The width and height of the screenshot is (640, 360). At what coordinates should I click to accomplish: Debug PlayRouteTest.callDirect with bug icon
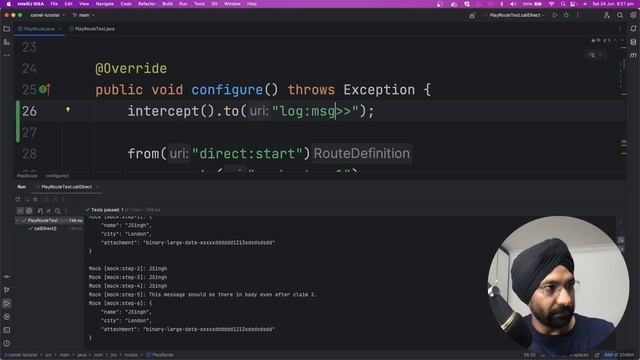click(566, 15)
